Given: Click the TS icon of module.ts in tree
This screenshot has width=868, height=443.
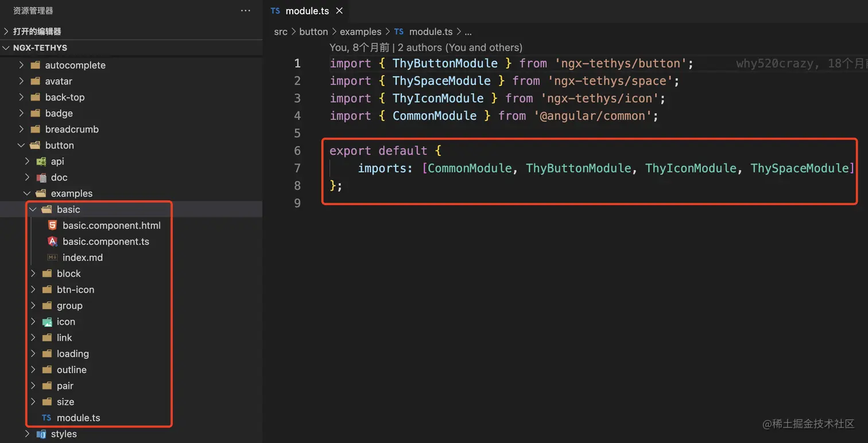Looking at the screenshot, I should 46,418.
